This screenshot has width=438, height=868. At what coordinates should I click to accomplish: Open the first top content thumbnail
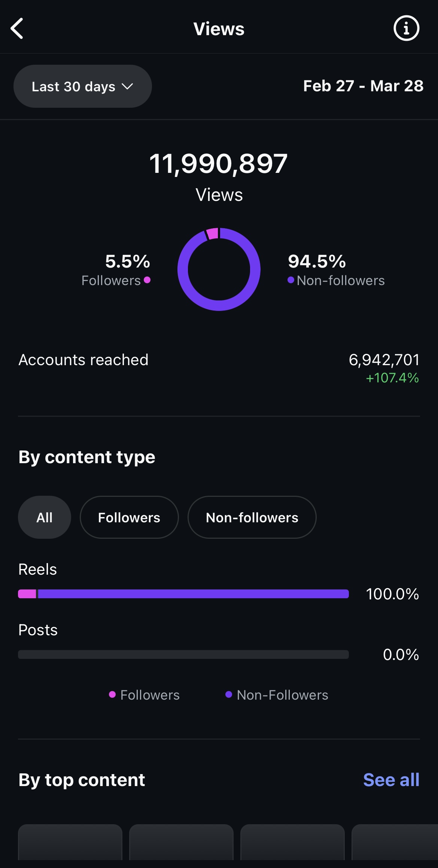[70, 842]
